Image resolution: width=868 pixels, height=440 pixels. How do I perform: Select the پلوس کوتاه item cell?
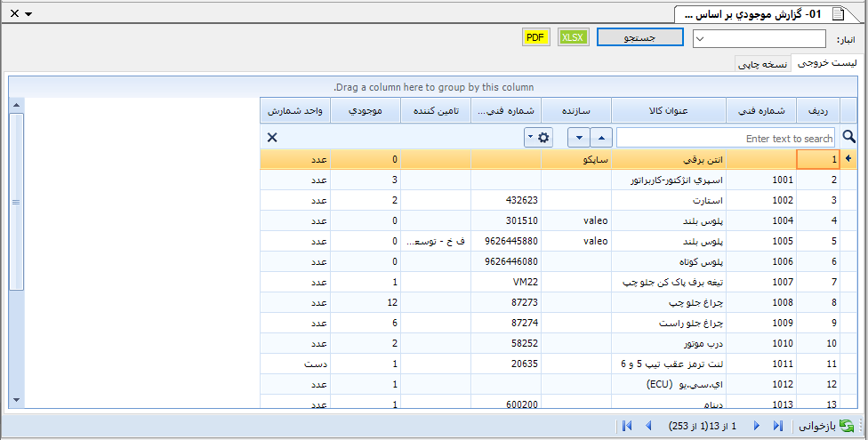coord(669,262)
